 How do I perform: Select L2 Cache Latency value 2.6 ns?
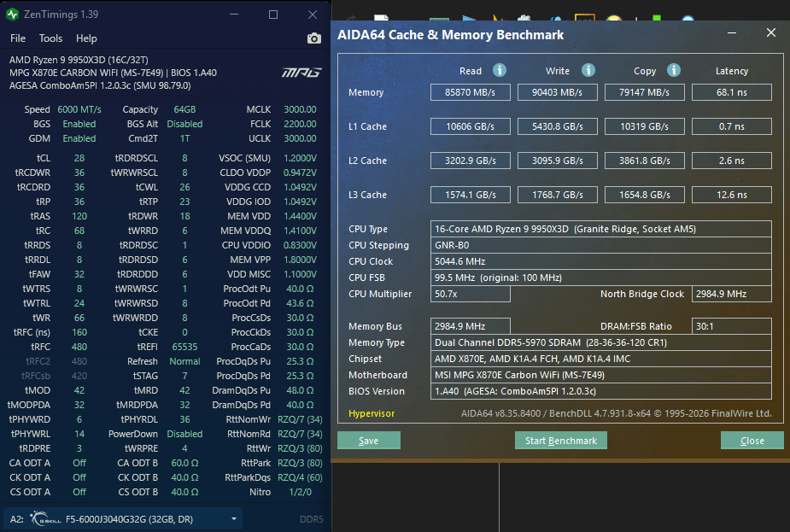point(732,161)
